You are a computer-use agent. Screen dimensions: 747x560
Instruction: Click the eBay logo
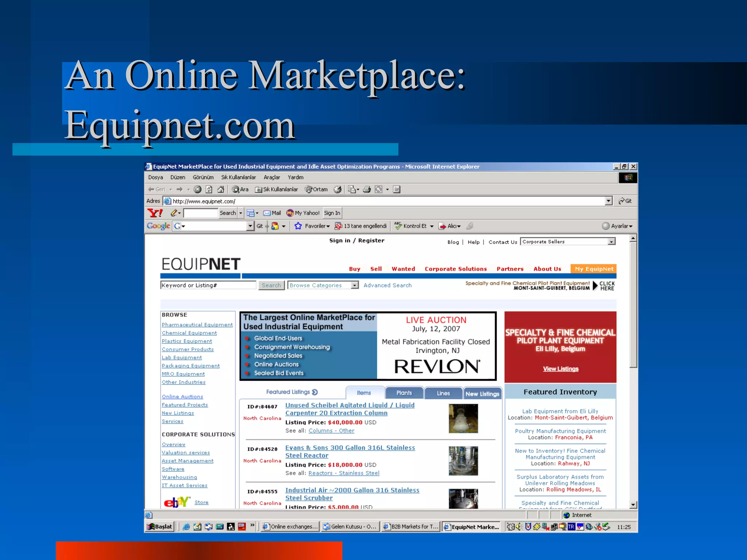pyautogui.click(x=177, y=502)
